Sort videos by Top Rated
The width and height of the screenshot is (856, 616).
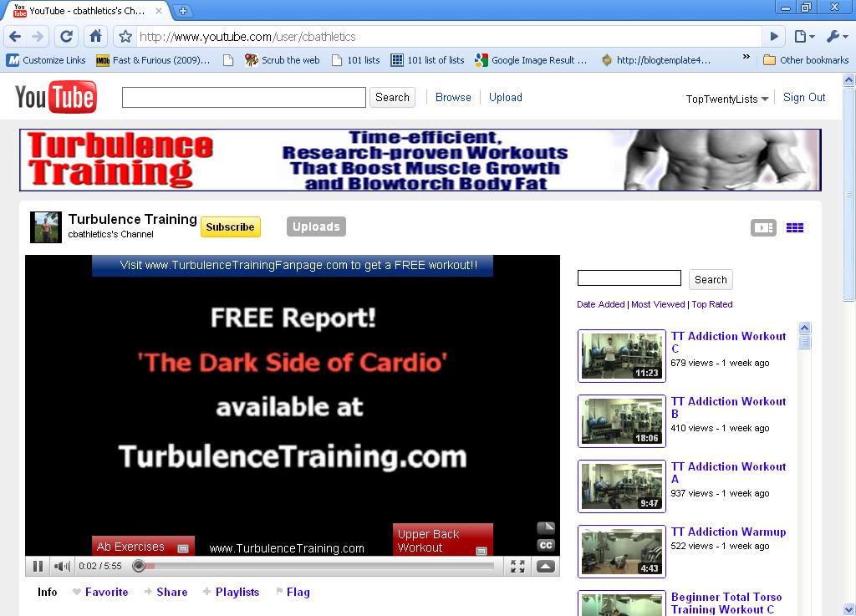point(712,304)
